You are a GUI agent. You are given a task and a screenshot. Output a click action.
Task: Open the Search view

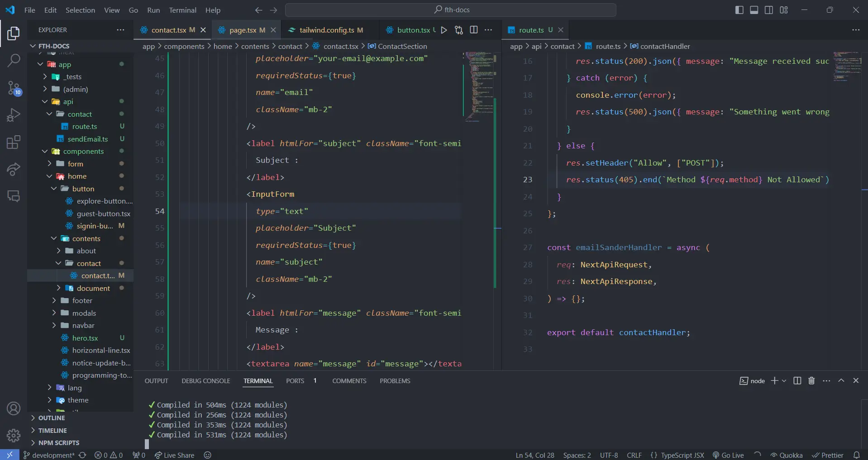[14, 60]
